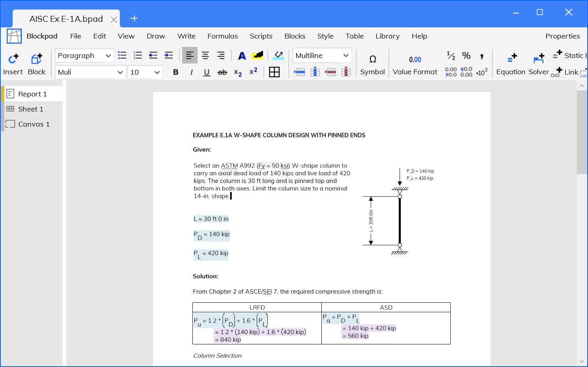Toggle bold formatting

[x=176, y=72]
